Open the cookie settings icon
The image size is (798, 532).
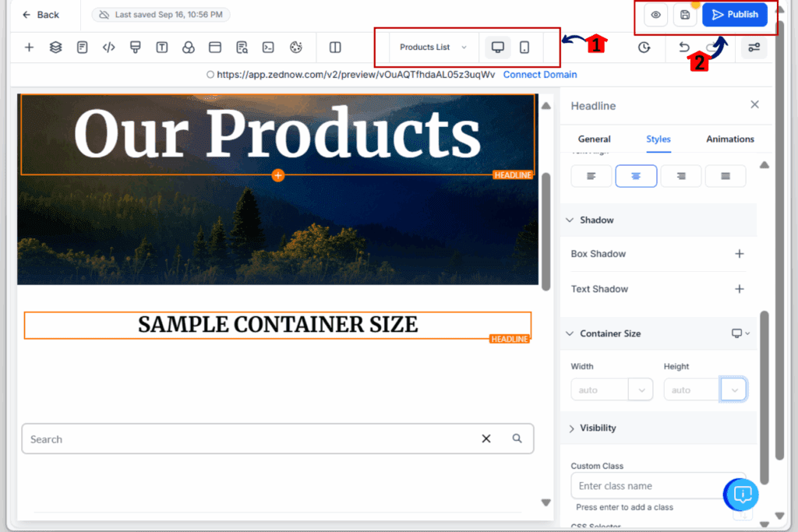(x=295, y=48)
